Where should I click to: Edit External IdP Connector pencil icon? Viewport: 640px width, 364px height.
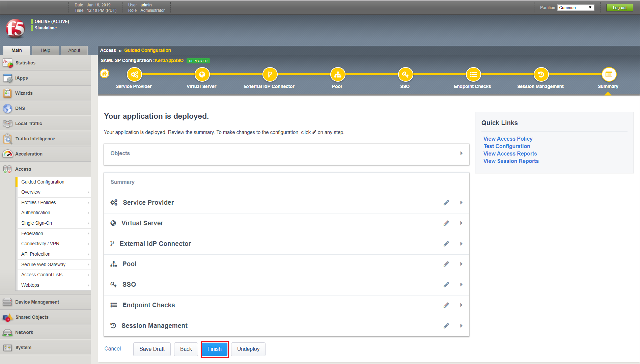(446, 244)
